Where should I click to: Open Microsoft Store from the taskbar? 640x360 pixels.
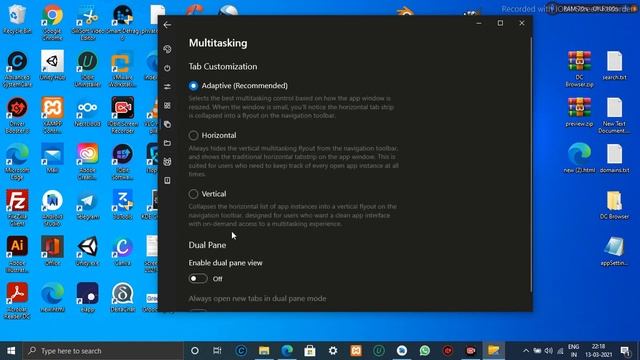pyautogui.click(x=310, y=351)
